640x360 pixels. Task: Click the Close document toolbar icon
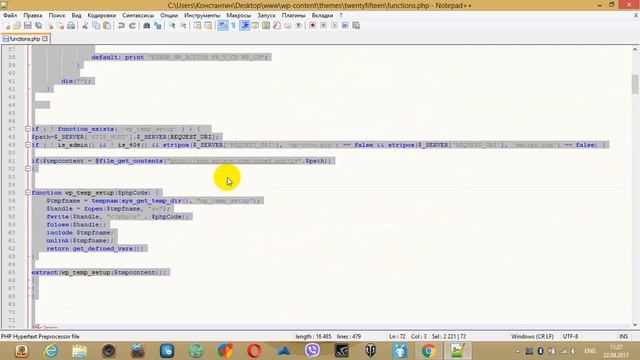[x=50, y=26]
